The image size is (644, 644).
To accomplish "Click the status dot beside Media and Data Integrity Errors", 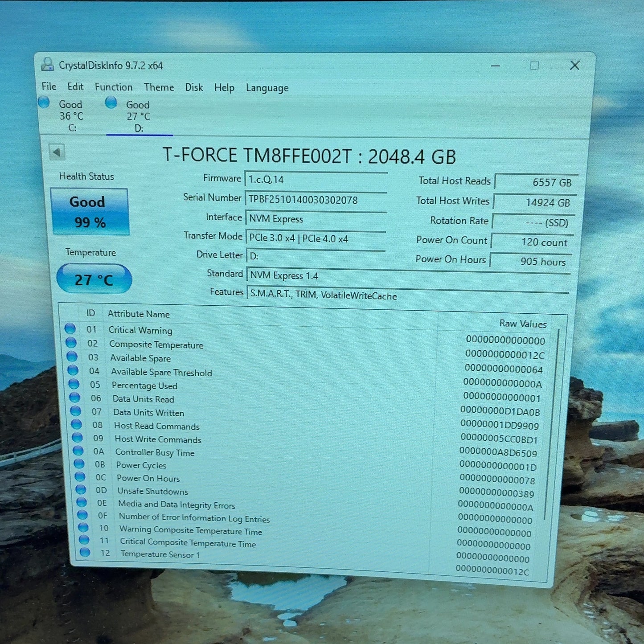I will (x=82, y=502).
